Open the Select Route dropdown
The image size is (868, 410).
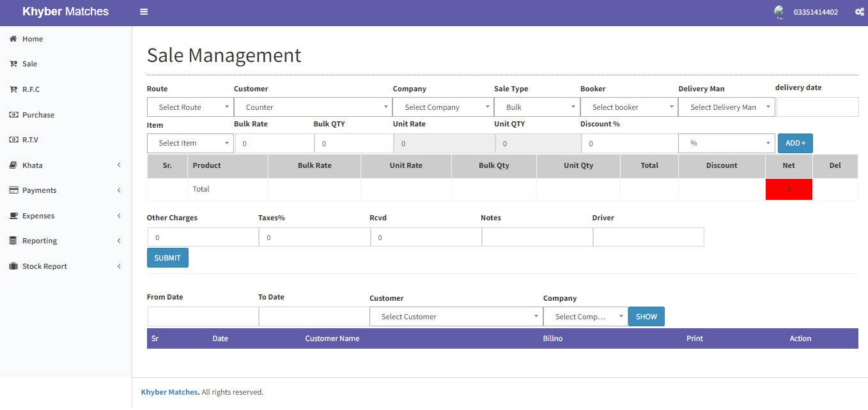[190, 107]
